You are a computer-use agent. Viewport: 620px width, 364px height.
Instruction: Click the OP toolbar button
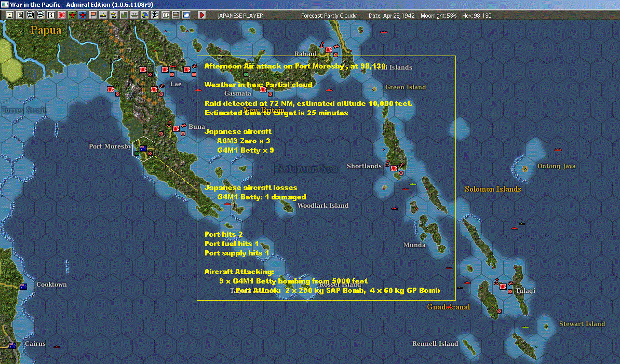click(165, 15)
